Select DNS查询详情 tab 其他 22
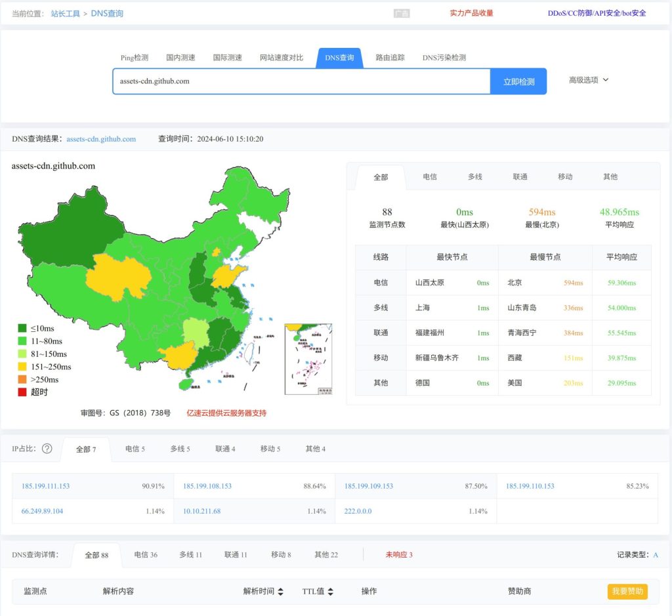The height and width of the screenshot is (616, 672). coord(326,555)
